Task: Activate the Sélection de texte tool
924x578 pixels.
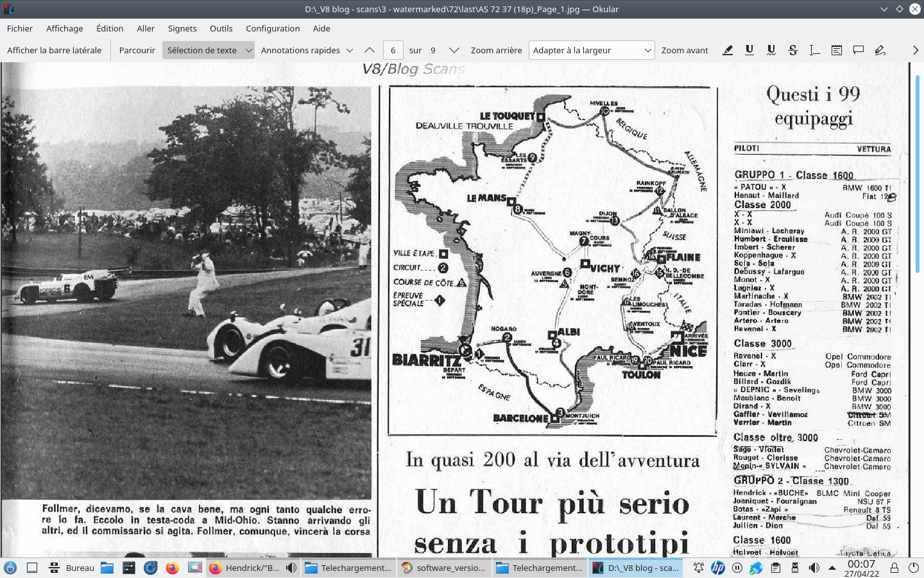Action: (202, 50)
